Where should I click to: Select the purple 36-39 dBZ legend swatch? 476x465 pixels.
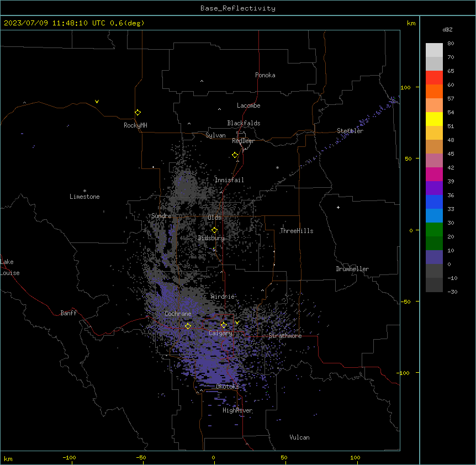(434, 188)
